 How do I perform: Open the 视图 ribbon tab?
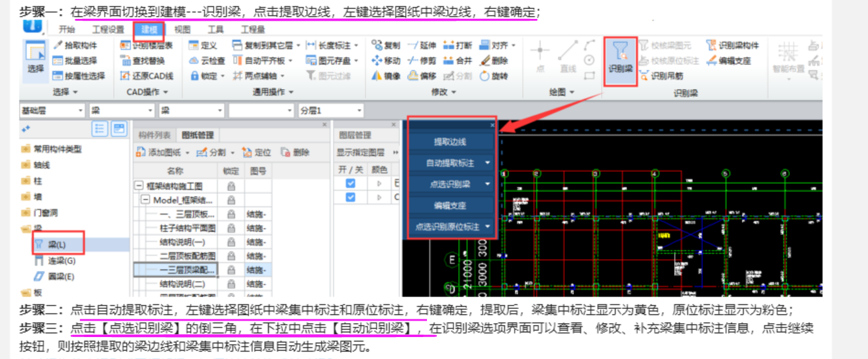[182, 29]
